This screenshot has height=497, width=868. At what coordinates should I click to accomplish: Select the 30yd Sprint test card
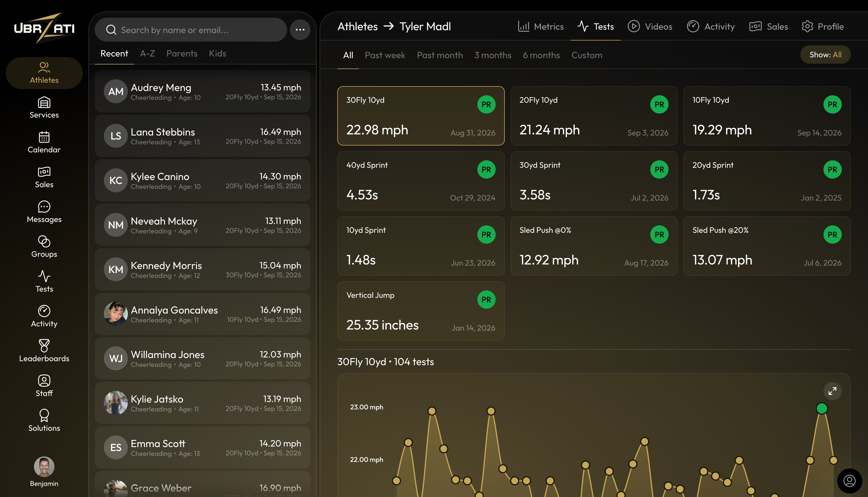tap(594, 181)
